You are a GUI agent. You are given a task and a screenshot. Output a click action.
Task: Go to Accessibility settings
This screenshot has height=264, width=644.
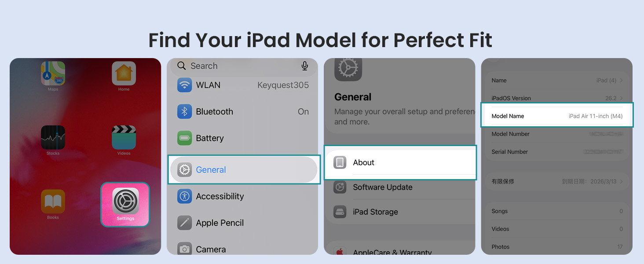tap(242, 196)
